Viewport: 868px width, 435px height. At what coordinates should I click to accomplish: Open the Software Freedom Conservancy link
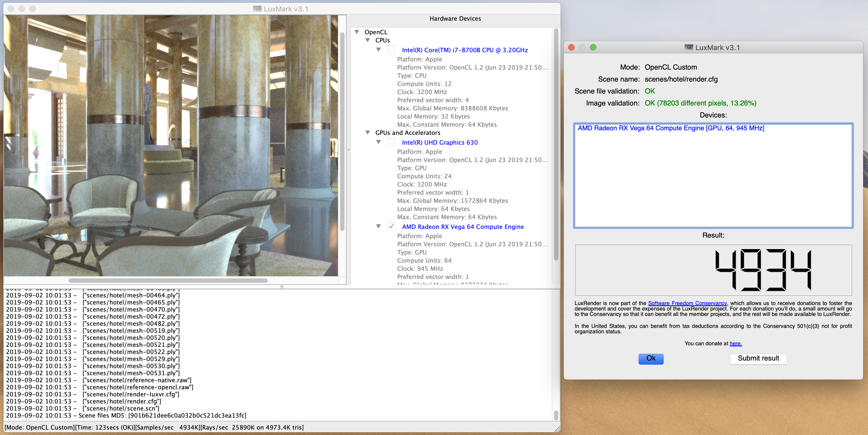coord(687,303)
